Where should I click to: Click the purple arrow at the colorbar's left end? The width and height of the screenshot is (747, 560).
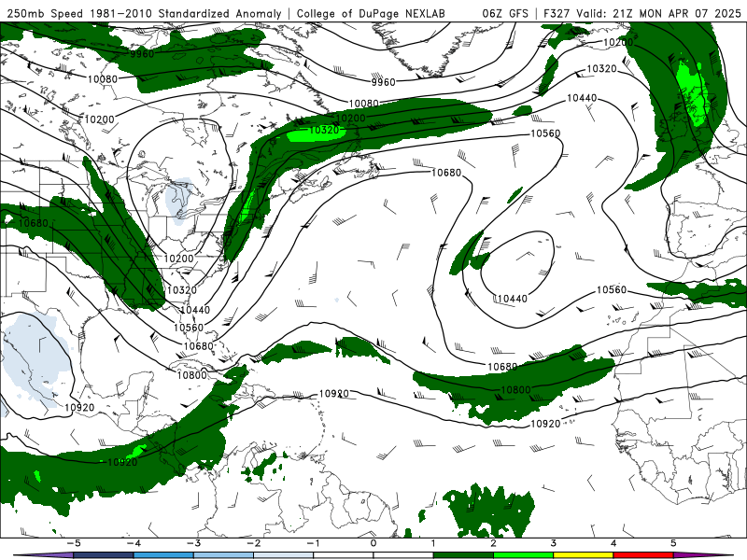pos(43,555)
